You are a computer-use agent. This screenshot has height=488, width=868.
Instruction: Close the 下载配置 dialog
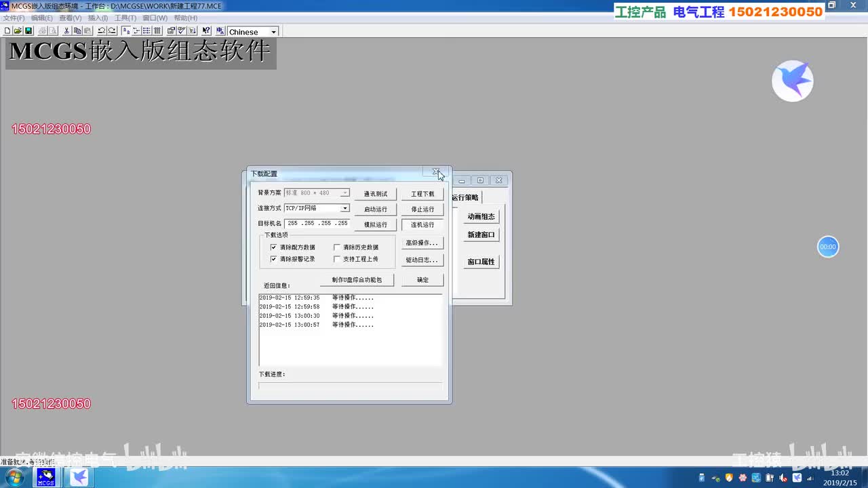pos(436,172)
